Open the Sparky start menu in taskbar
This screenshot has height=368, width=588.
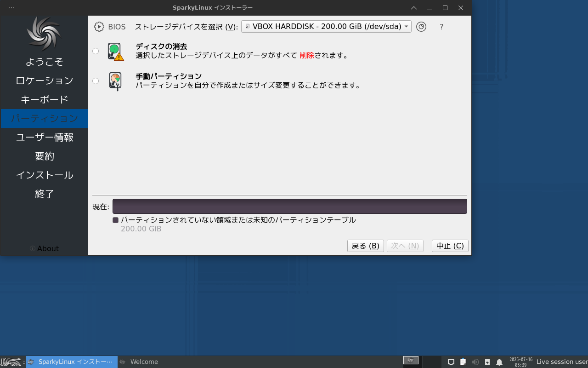click(x=11, y=362)
